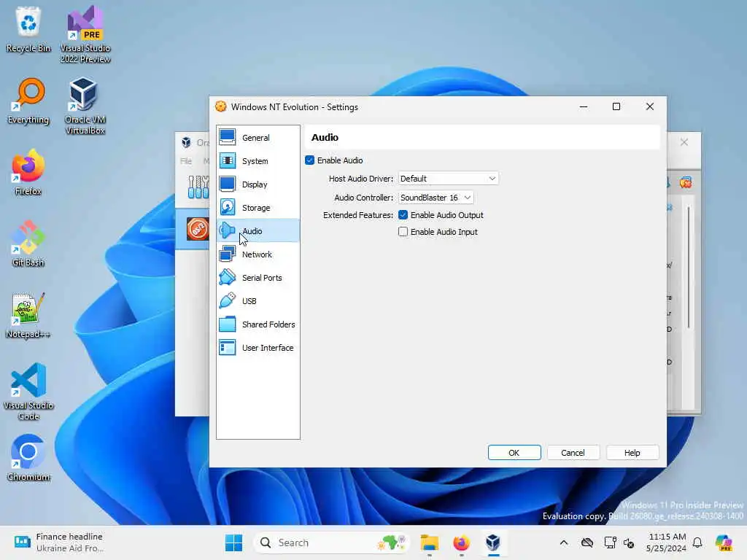
Task: Uncheck the Enable Audio checkbox
Action: pyautogui.click(x=309, y=160)
